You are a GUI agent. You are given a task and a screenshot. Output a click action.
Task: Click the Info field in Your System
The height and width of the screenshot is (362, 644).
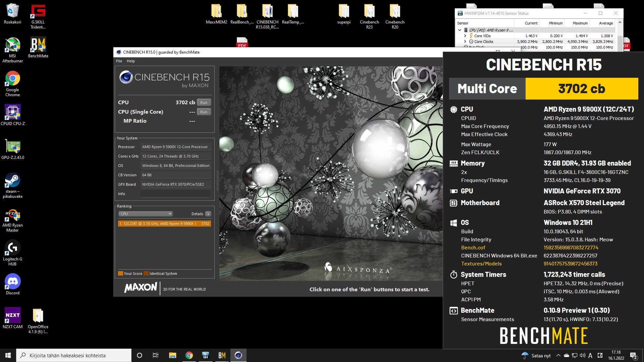coord(176,194)
